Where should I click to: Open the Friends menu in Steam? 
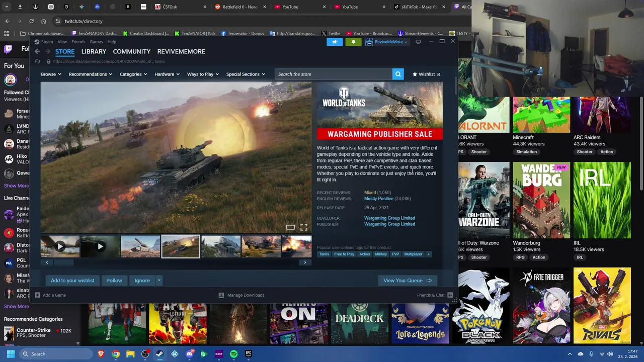click(x=78, y=42)
